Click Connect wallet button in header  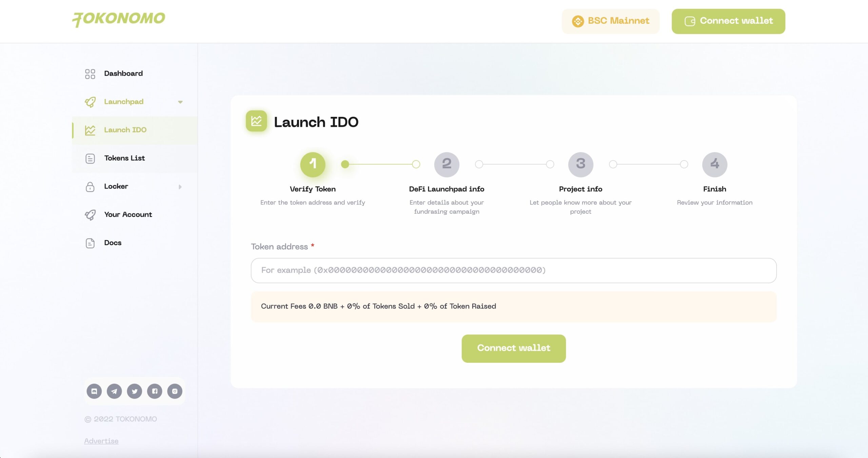tap(728, 21)
